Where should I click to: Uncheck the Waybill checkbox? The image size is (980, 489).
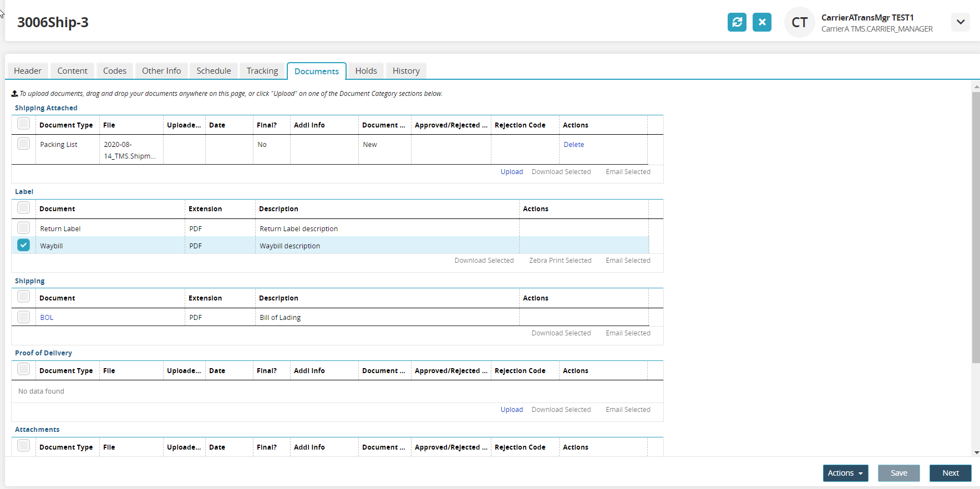point(23,245)
